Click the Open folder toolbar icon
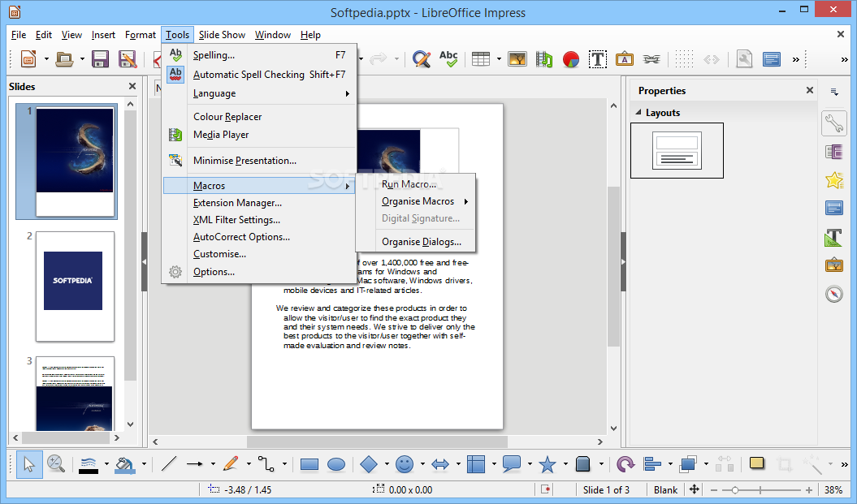857x504 pixels. coord(64,59)
